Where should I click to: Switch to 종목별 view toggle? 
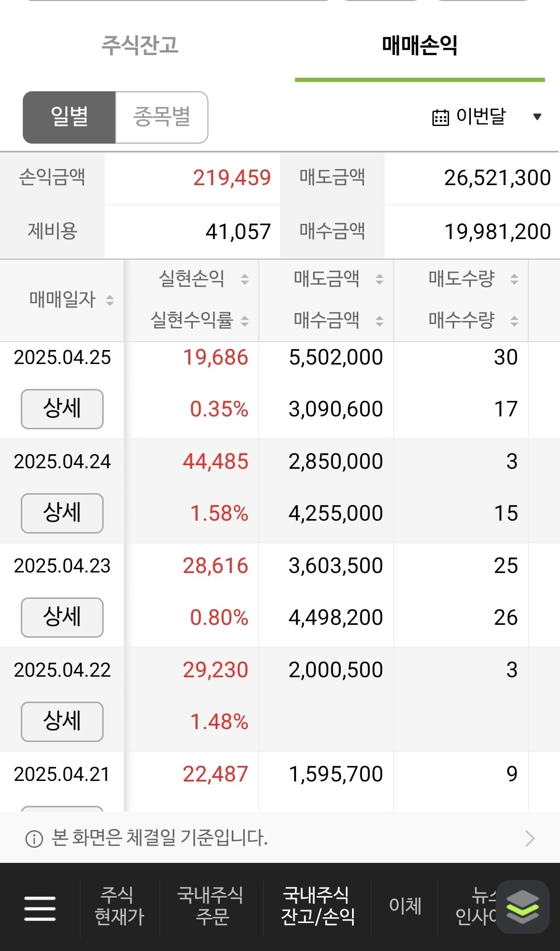click(x=162, y=117)
